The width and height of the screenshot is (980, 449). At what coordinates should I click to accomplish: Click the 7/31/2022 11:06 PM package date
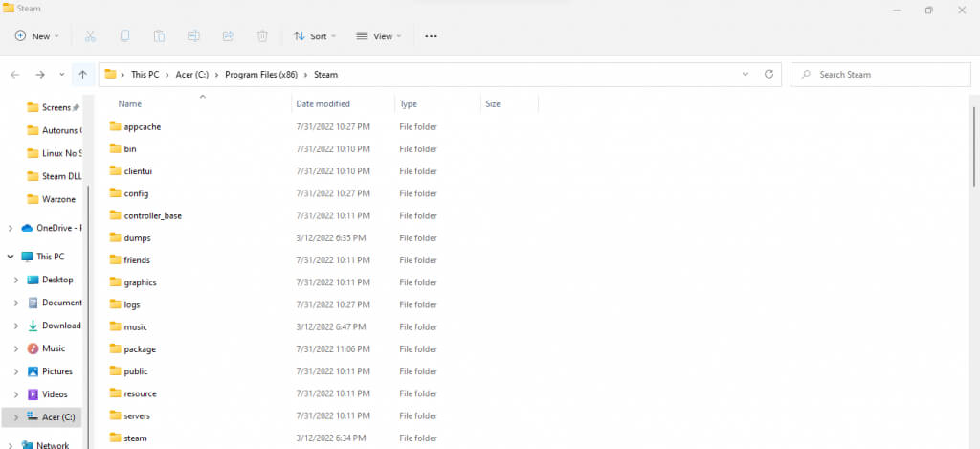(333, 349)
